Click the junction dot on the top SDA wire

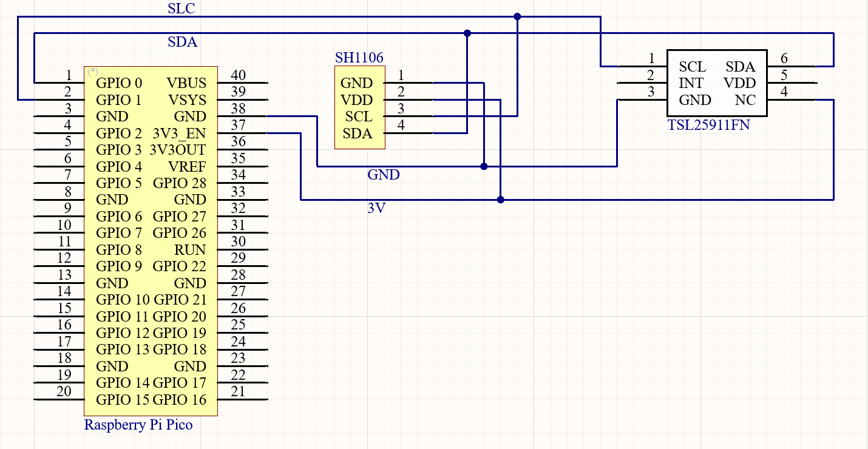coord(467,33)
